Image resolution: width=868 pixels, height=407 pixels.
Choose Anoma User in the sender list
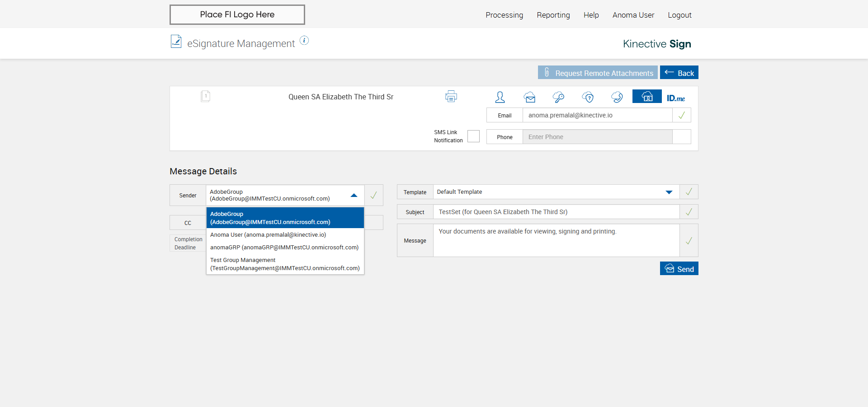[x=268, y=235]
